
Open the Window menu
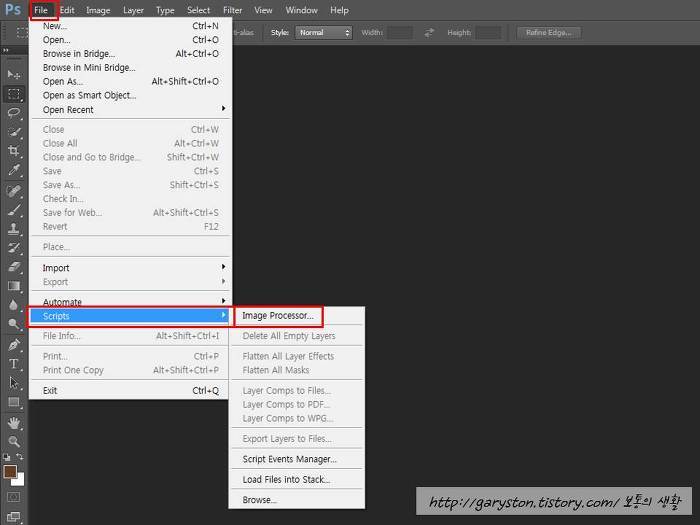tap(301, 10)
